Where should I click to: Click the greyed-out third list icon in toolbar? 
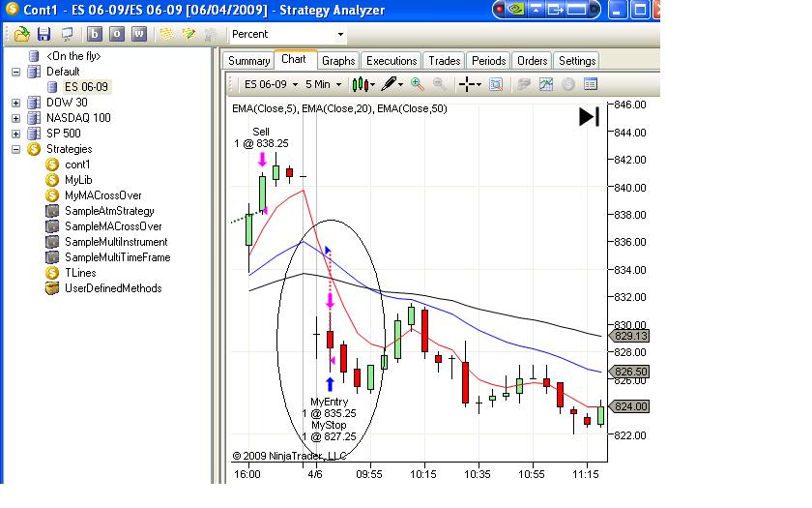(211, 34)
